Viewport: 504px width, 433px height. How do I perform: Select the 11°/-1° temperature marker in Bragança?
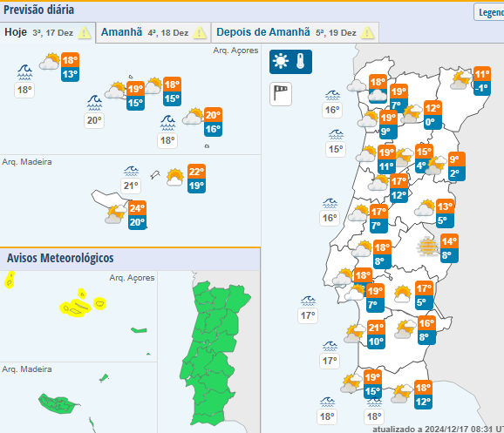coord(482,81)
